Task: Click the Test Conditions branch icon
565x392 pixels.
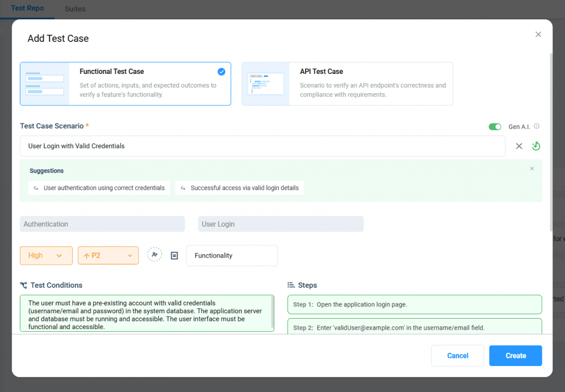Action: [24, 285]
